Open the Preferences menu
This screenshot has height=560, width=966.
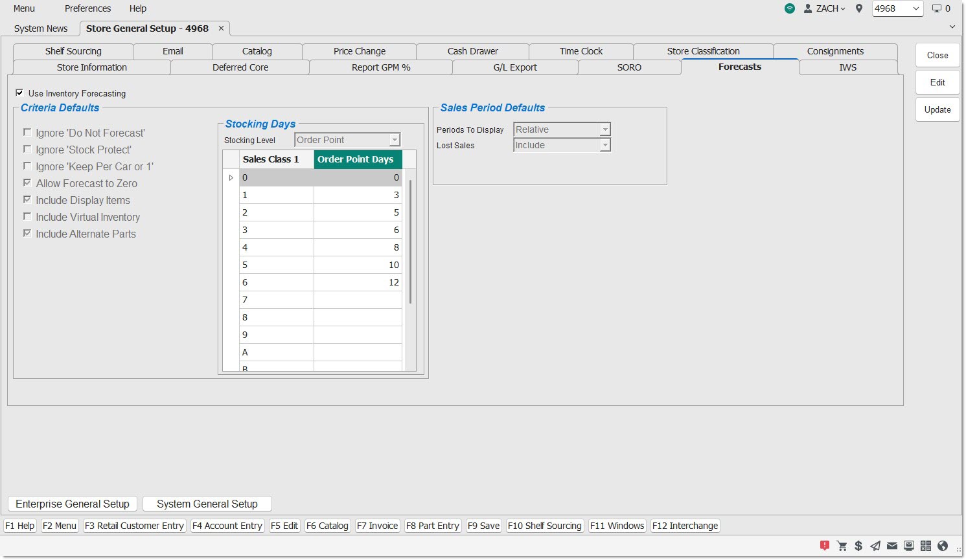pyautogui.click(x=87, y=8)
